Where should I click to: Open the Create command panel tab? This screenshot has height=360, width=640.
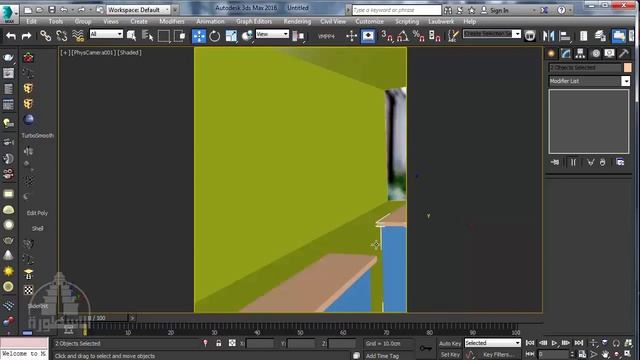551,53
